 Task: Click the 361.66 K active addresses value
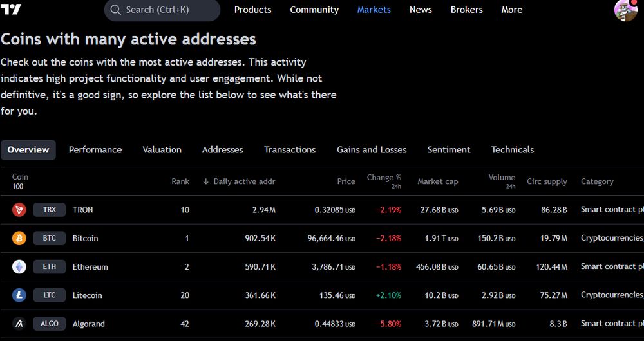(260, 295)
